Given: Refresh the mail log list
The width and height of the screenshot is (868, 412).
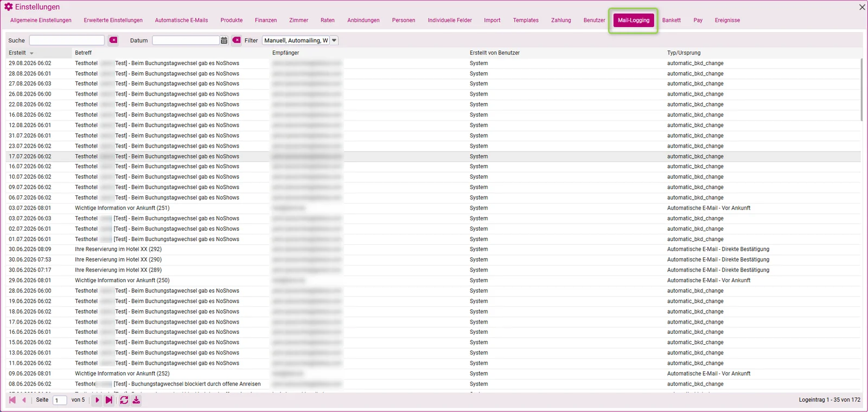Looking at the screenshot, I should coord(124,400).
